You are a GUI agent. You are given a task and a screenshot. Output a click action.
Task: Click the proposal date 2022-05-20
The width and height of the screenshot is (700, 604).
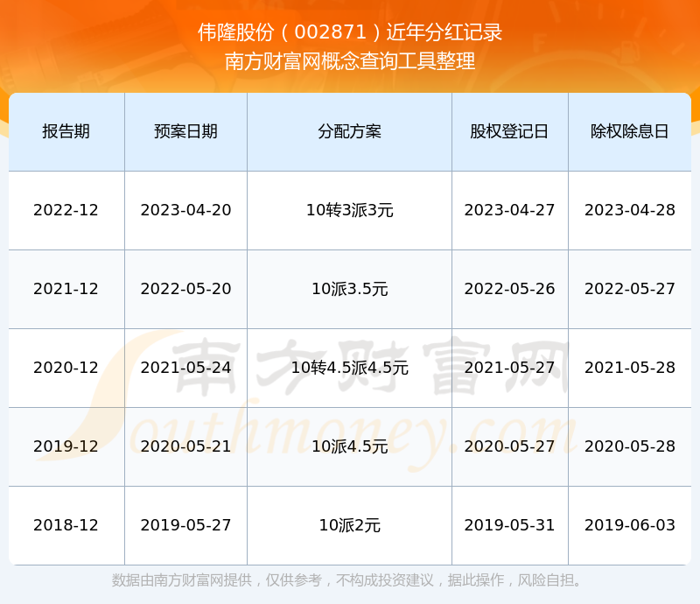tap(185, 289)
